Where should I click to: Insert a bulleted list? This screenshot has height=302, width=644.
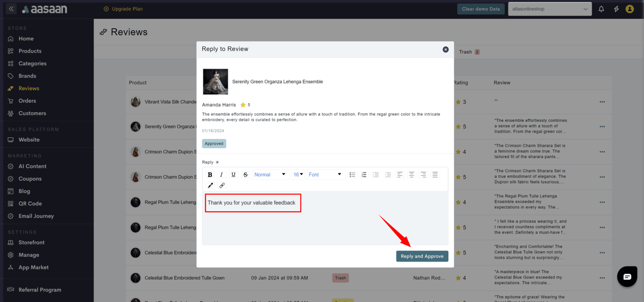(x=352, y=175)
